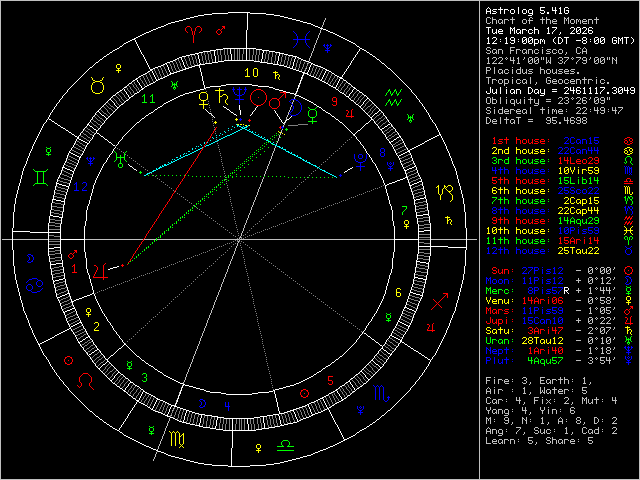Select the large green Uranus glyph in house 12

click(x=121, y=159)
